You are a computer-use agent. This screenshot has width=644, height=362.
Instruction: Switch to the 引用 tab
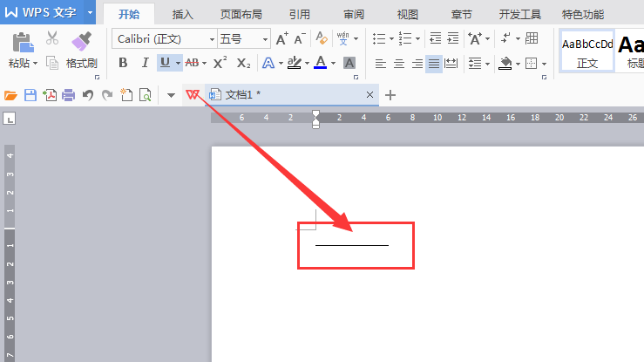[299, 14]
